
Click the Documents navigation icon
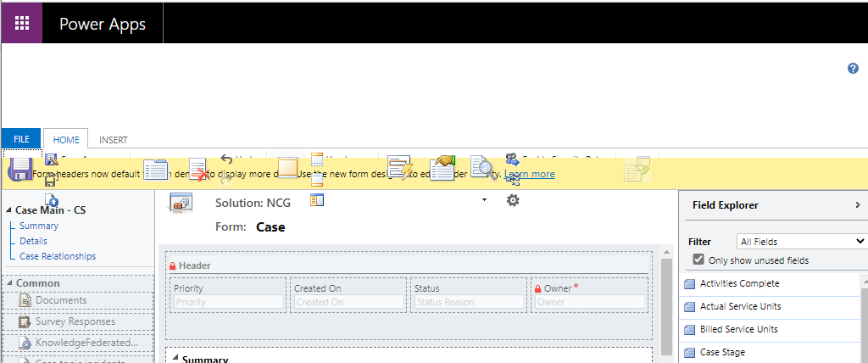[25, 300]
